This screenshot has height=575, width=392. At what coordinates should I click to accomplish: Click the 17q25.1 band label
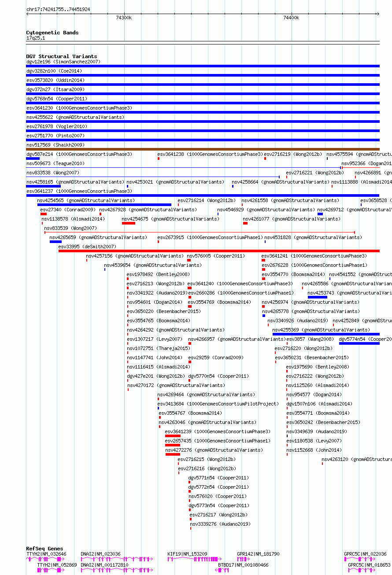click(x=36, y=38)
